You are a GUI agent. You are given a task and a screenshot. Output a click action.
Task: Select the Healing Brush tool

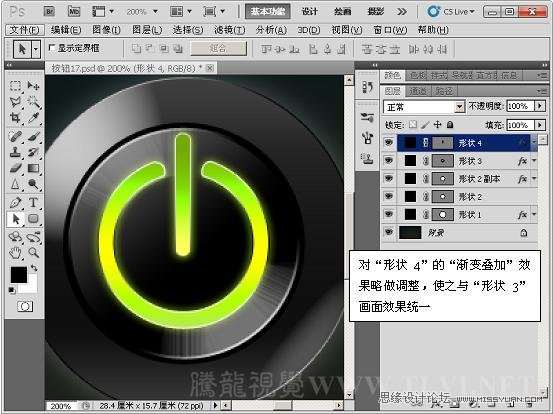(x=15, y=136)
